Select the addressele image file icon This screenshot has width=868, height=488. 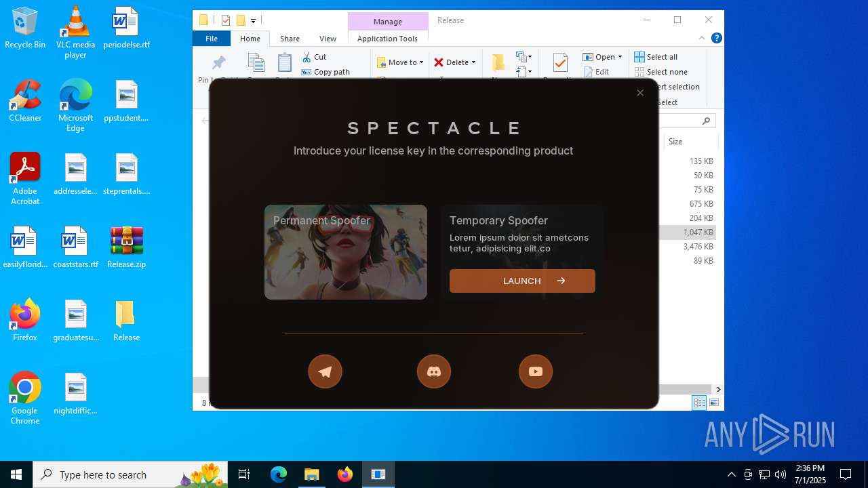[x=75, y=175]
